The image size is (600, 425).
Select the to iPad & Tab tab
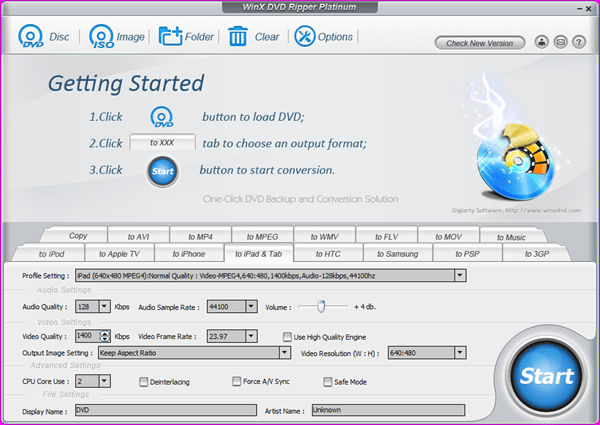259,254
